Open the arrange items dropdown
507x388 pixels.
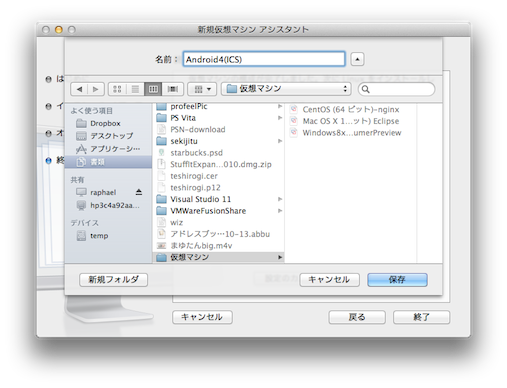pyautogui.click(x=202, y=89)
